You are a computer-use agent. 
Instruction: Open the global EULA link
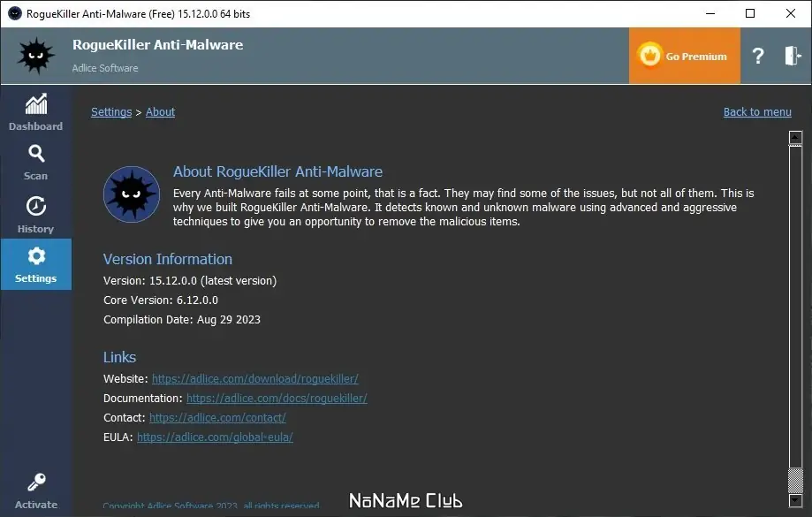(215, 437)
